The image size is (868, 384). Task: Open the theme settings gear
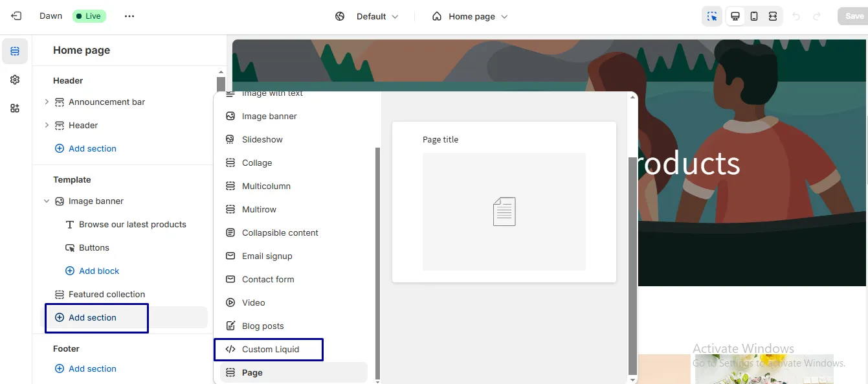coord(15,80)
